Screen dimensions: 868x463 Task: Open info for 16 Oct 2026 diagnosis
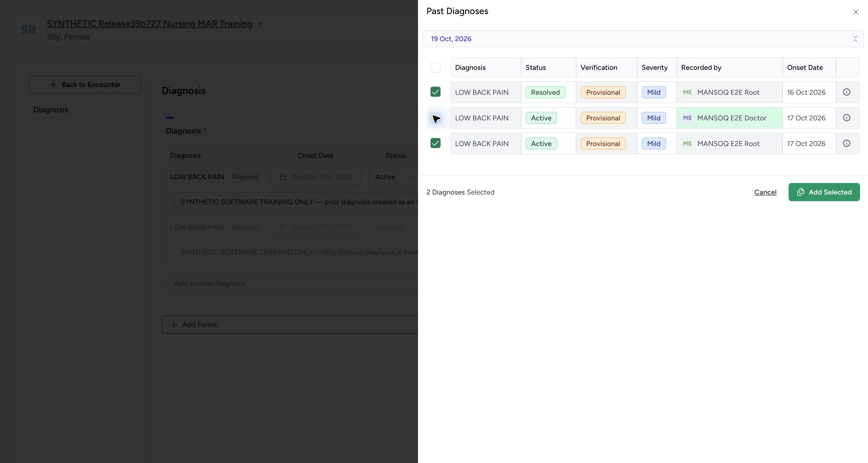pos(846,92)
